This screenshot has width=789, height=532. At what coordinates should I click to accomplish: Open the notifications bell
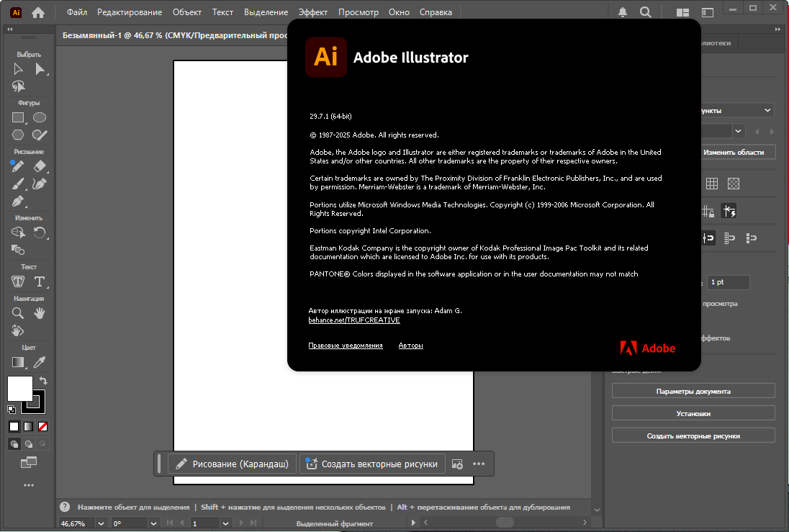click(623, 12)
